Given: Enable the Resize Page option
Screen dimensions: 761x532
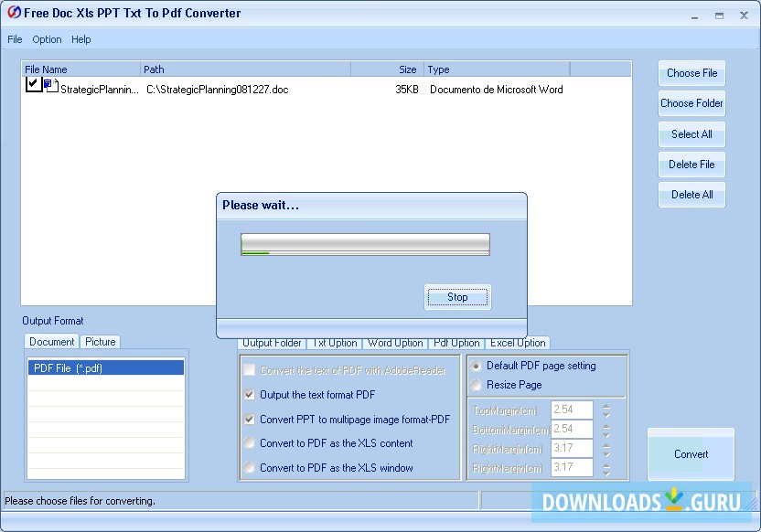Looking at the screenshot, I should (476, 385).
